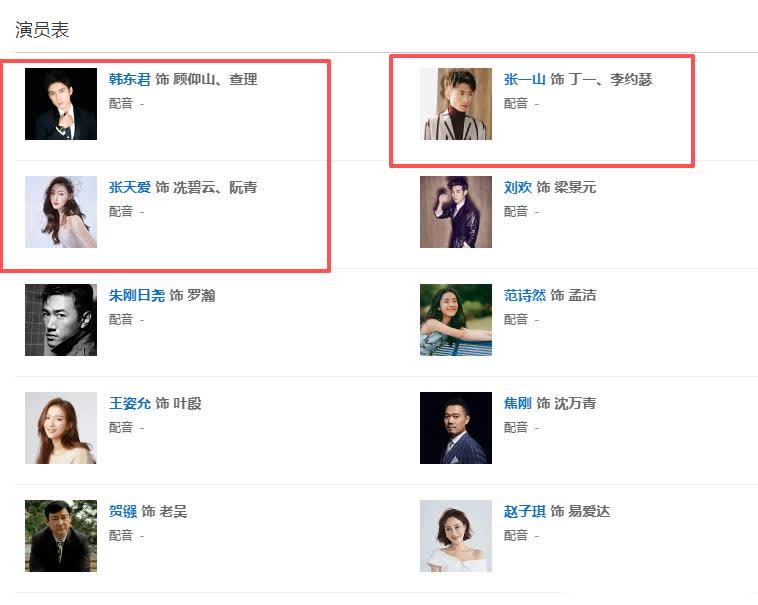Open 张一山 actor profile link
Image resolution: width=758 pixels, height=605 pixels.
(524, 80)
